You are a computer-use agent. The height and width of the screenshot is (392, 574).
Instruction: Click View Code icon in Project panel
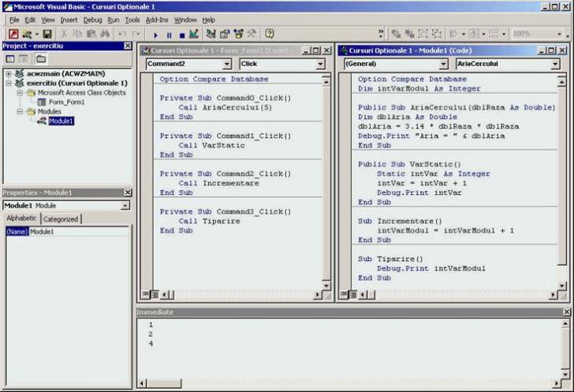[x=10, y=58]
